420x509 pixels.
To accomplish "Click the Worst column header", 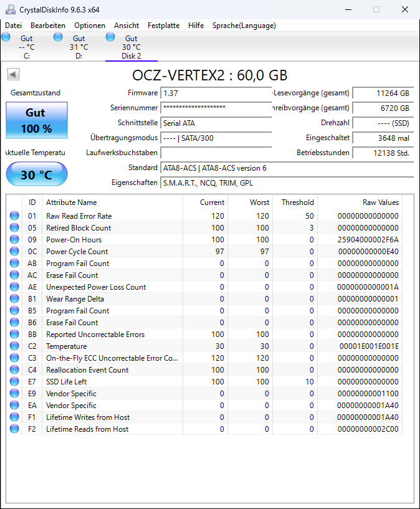I will click(x=251, y=202).
